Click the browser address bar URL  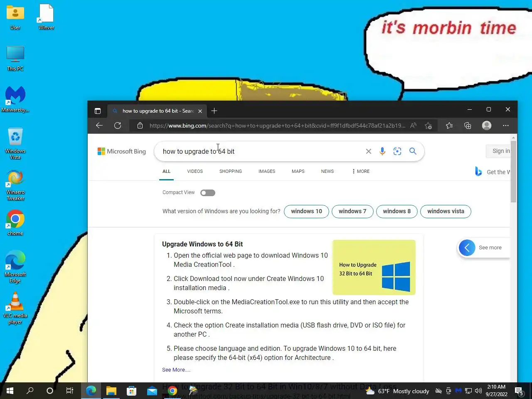(x=277, y=126)
